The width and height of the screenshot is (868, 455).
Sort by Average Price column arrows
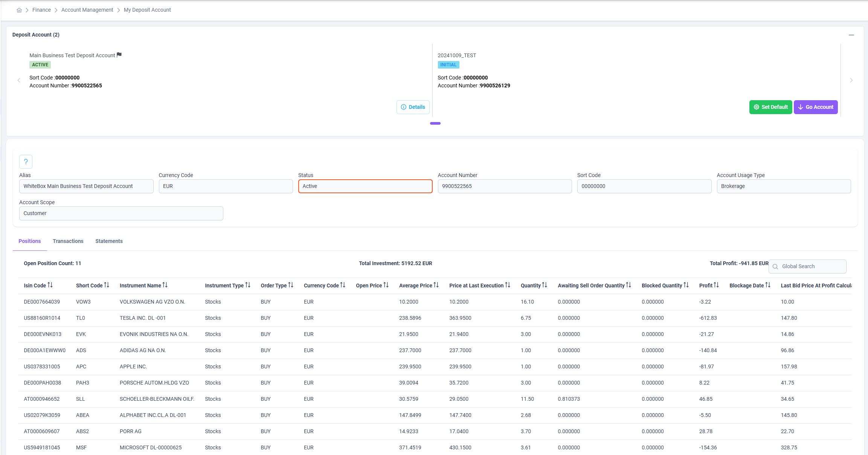click(436, 285)
